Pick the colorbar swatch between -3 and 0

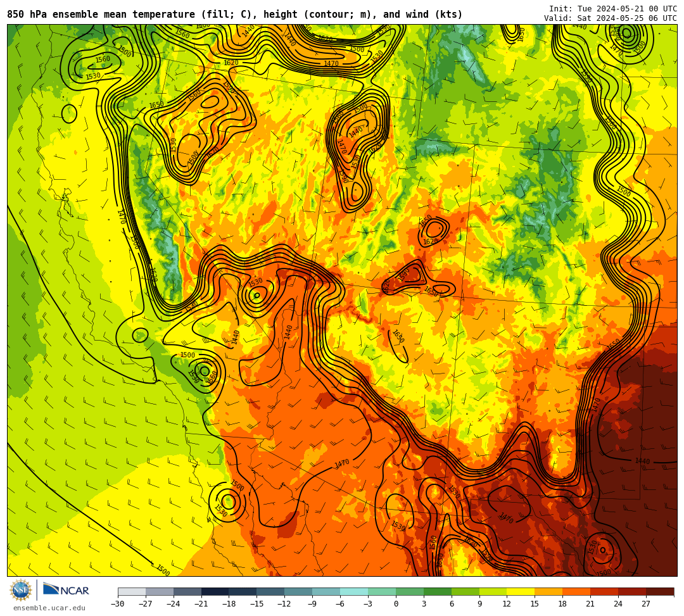point(382,591)
